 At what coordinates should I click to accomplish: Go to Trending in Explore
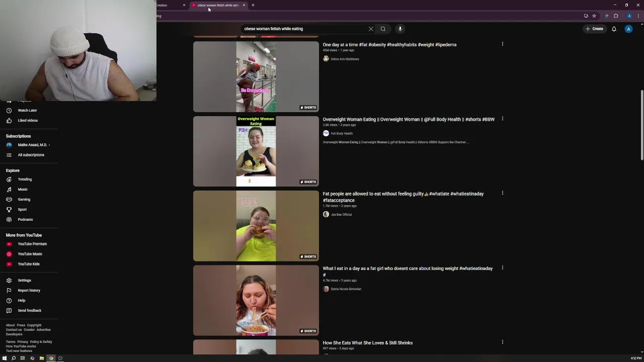pyautogui.click(x=25, y=179)
